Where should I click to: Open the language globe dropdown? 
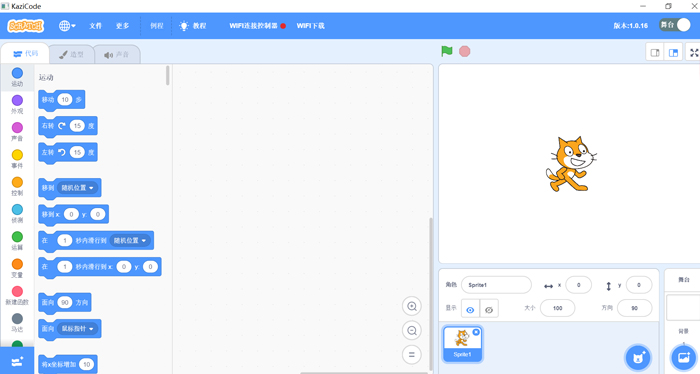67,26
